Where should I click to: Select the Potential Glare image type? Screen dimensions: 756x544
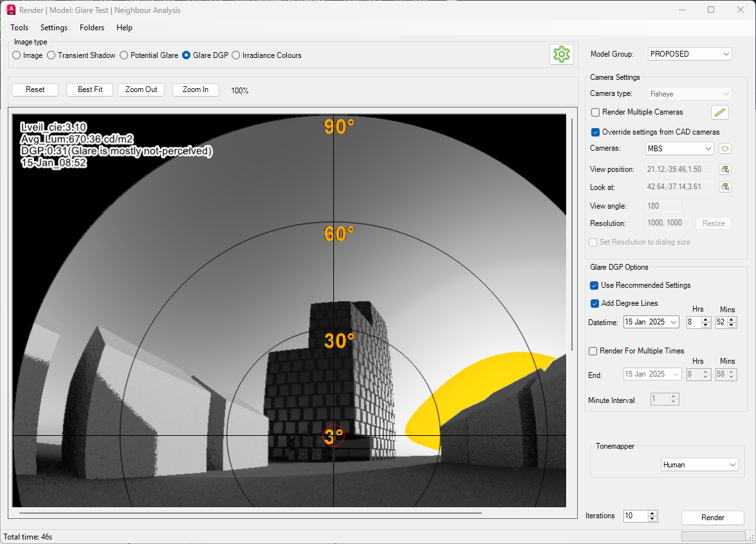[x=149, y=55]
